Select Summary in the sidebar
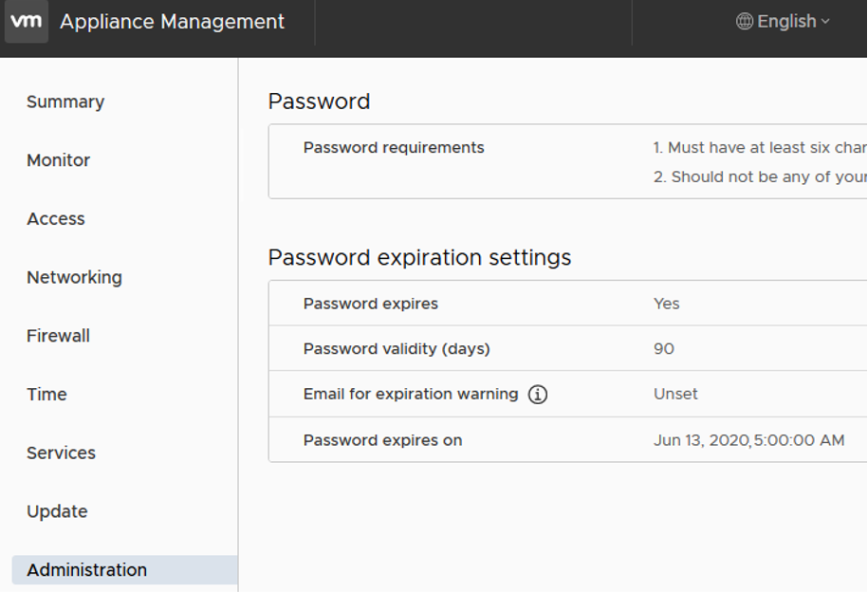Image resolution: width=868 pixels, height=592 pixels. [x=65, y=102]
